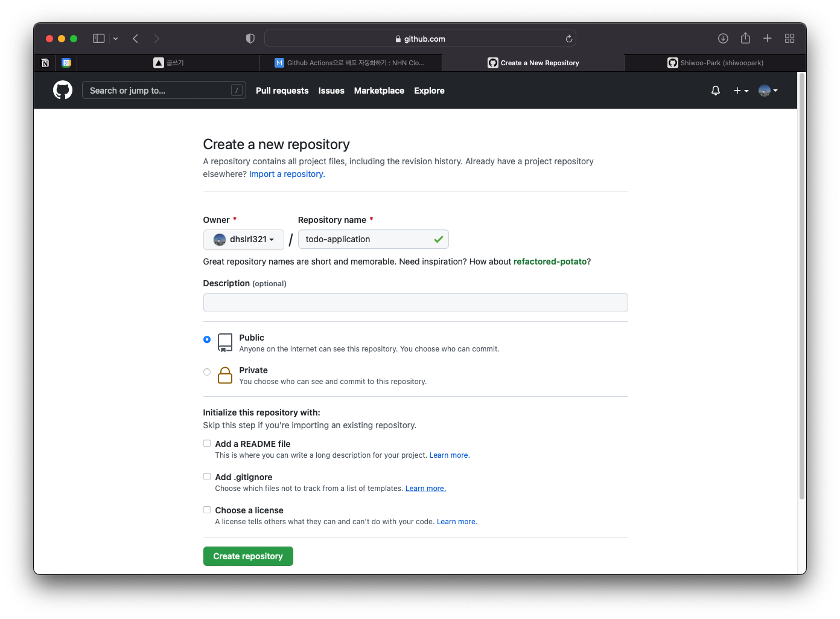The image size is (840, 619).
Task: Select the Public visibility radio button
Action: coord(207,339)
